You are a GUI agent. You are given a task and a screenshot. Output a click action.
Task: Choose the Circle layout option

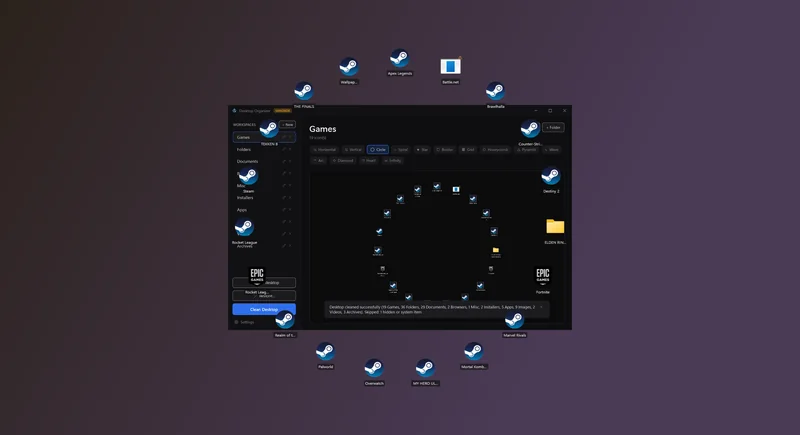pyautogui.click(x=378, y=149)
